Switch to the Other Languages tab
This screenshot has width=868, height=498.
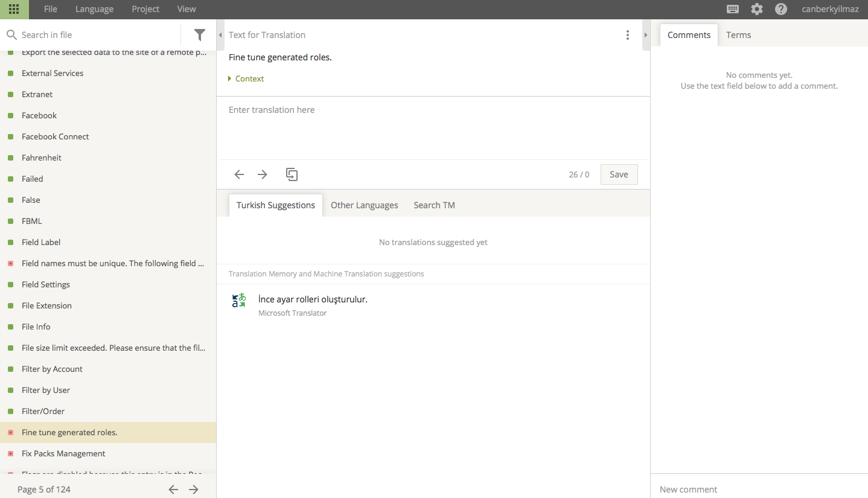364,205
